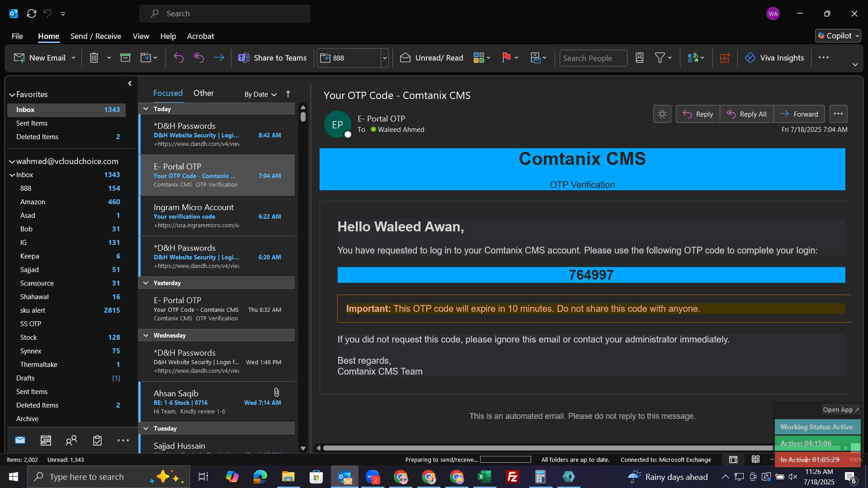Open the Address Book icon
Image resolution: width=868 pixels, height=488 pixels.
point(639,58)
